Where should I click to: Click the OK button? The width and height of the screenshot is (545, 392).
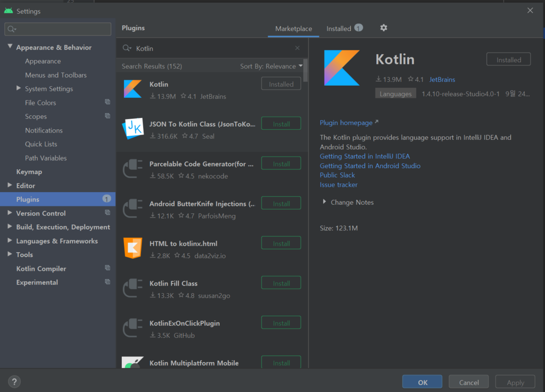pos(422,382)
